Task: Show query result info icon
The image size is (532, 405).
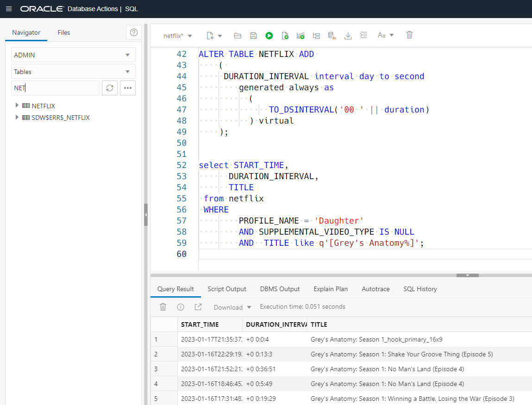Action: click(181, 307)
